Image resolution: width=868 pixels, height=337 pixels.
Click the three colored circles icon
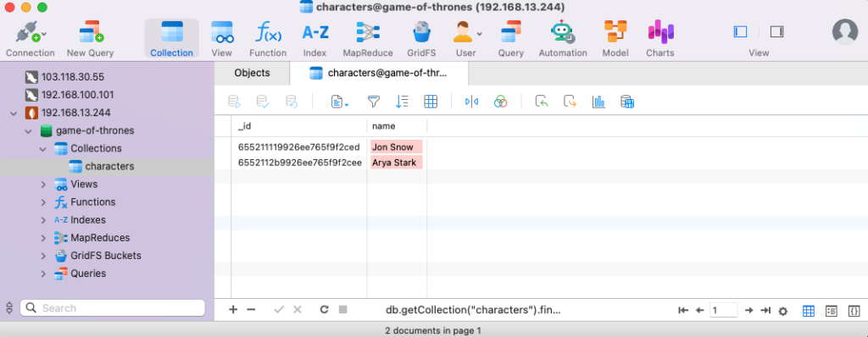tap(500, 102)
